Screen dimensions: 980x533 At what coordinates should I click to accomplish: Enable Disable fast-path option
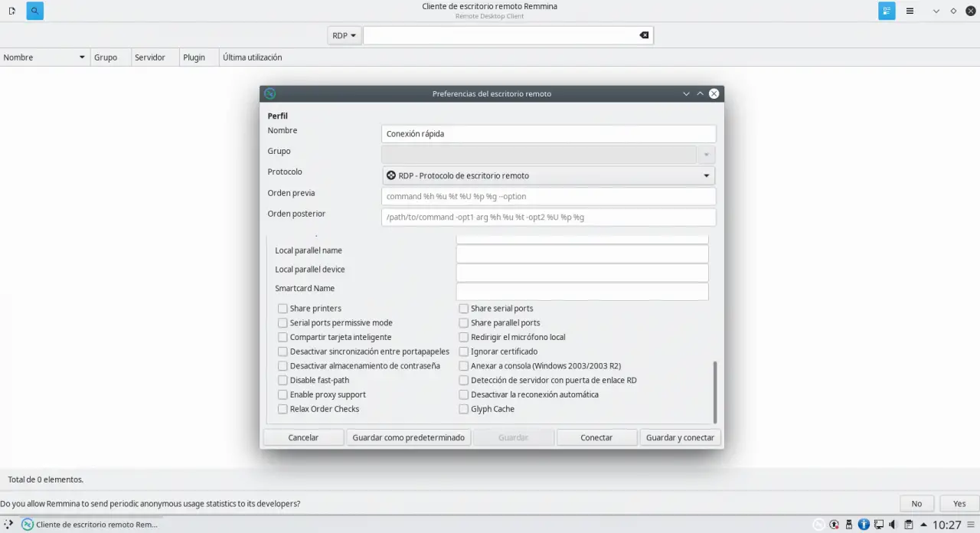click(x=283, y=380)
